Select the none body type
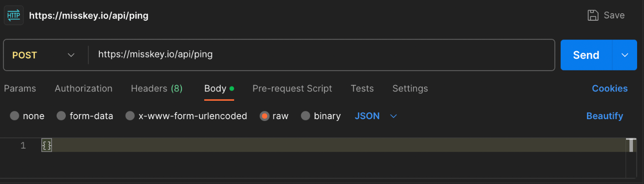The width and height of the screenshot is (644, 184). 15,116
